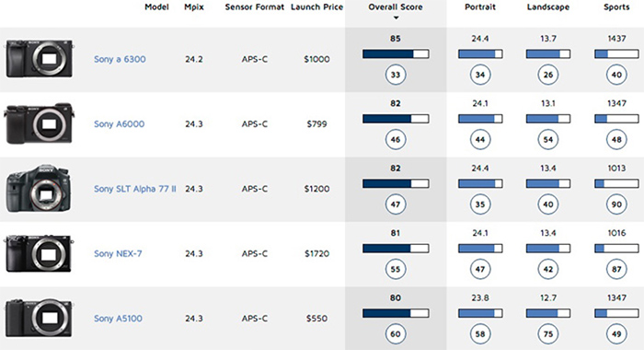644x350 pixels.
Task: Select the sports score value 1016
Action: point(616,233)
